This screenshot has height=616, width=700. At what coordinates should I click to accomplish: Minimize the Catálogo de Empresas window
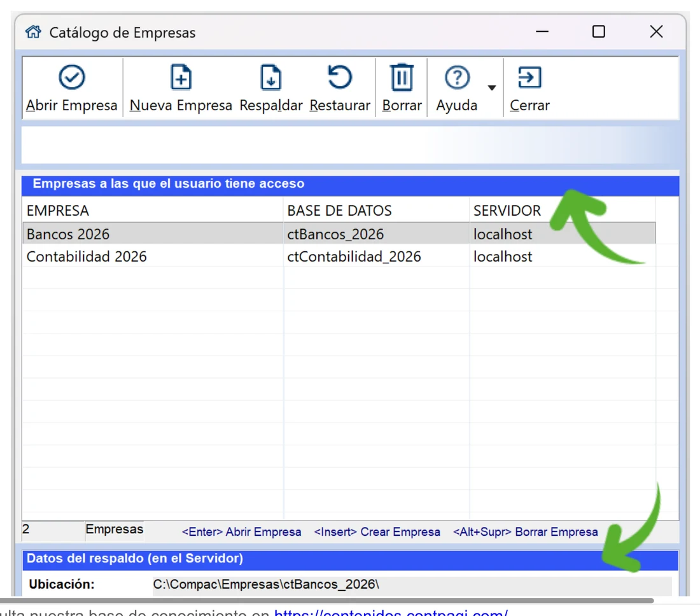point(542,32)
